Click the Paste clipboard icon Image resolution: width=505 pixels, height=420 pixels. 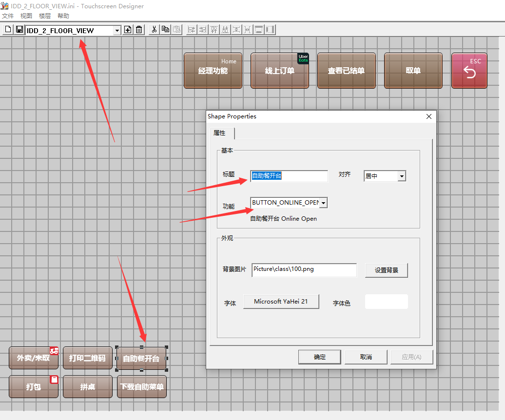[177, 30]
